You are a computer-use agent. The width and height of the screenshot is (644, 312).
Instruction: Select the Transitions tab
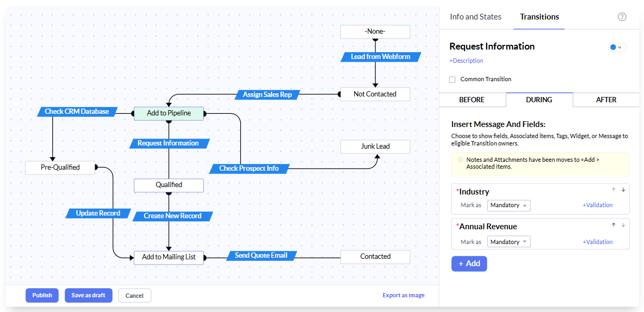pos(539,17)
